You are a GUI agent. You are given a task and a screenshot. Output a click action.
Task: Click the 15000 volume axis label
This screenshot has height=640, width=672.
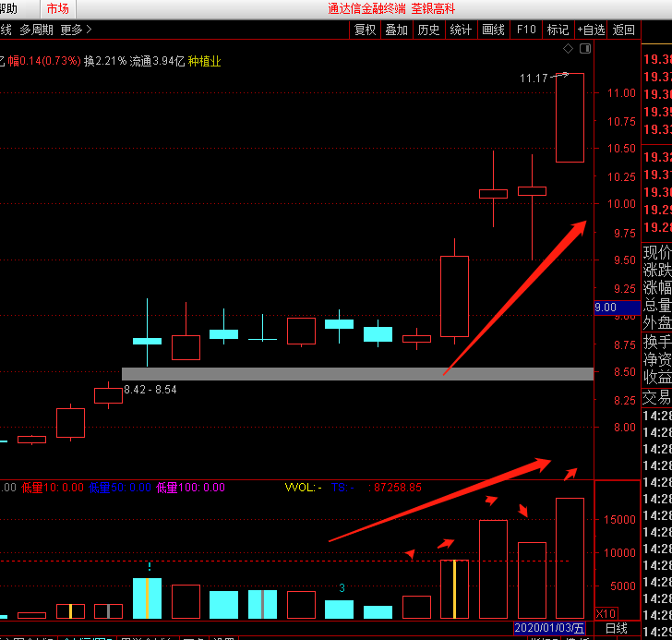(x=619, y=520)
